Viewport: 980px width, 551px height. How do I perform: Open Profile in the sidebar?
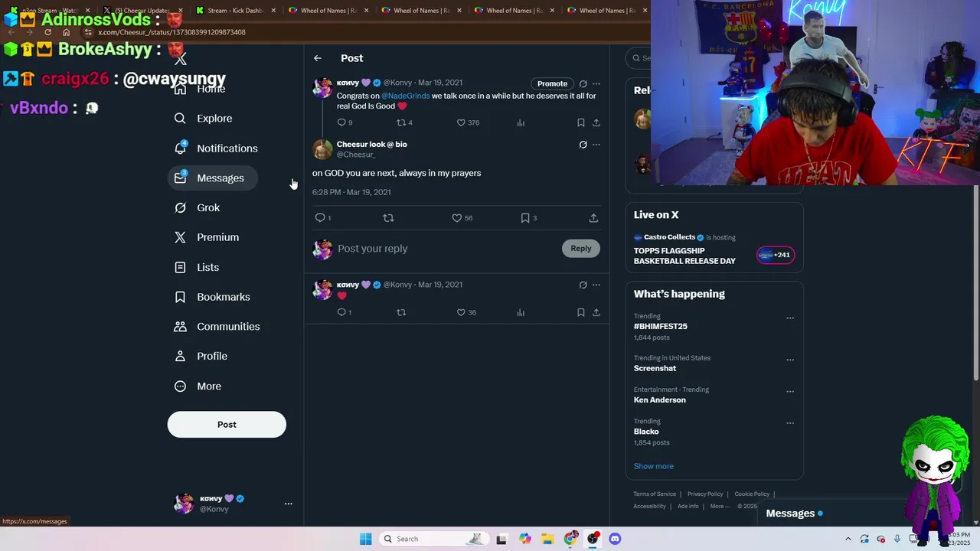click(x=201, y=357)
